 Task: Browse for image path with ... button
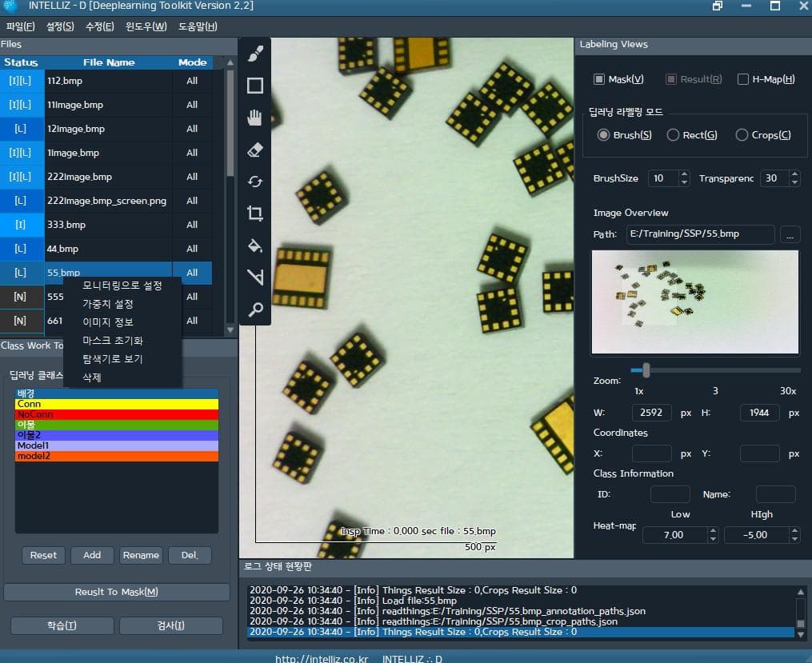pos(790,234)
